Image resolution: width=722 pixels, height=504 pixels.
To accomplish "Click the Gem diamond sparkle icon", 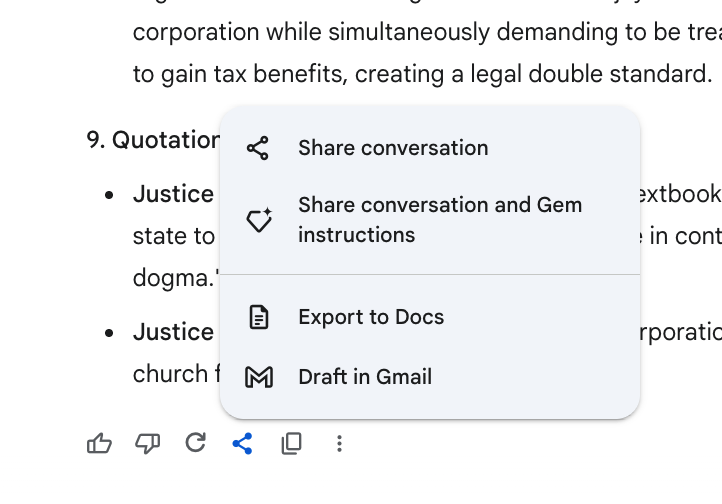I will pos(259,220).
